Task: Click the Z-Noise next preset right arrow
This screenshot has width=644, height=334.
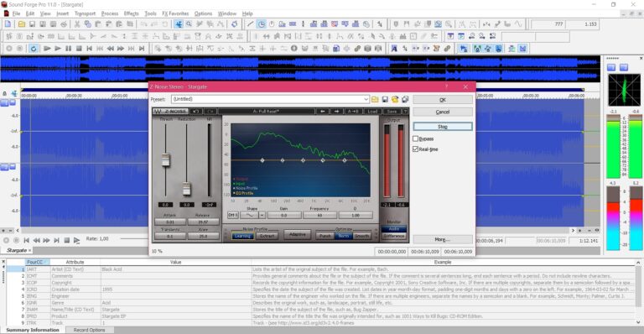Action: pos(336,112)
